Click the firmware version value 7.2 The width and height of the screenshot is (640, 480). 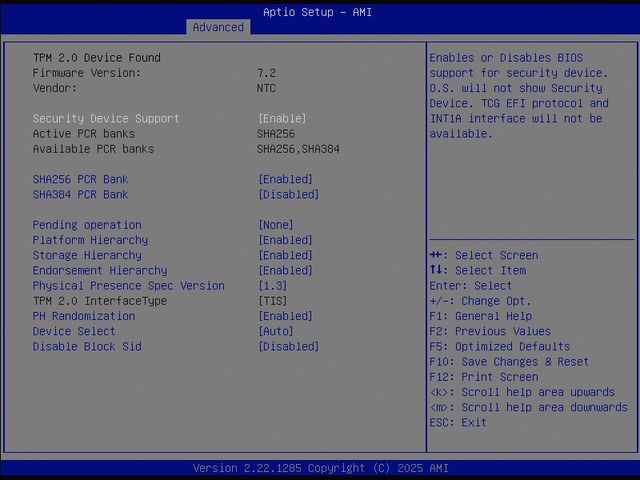[x=267, y=73]
